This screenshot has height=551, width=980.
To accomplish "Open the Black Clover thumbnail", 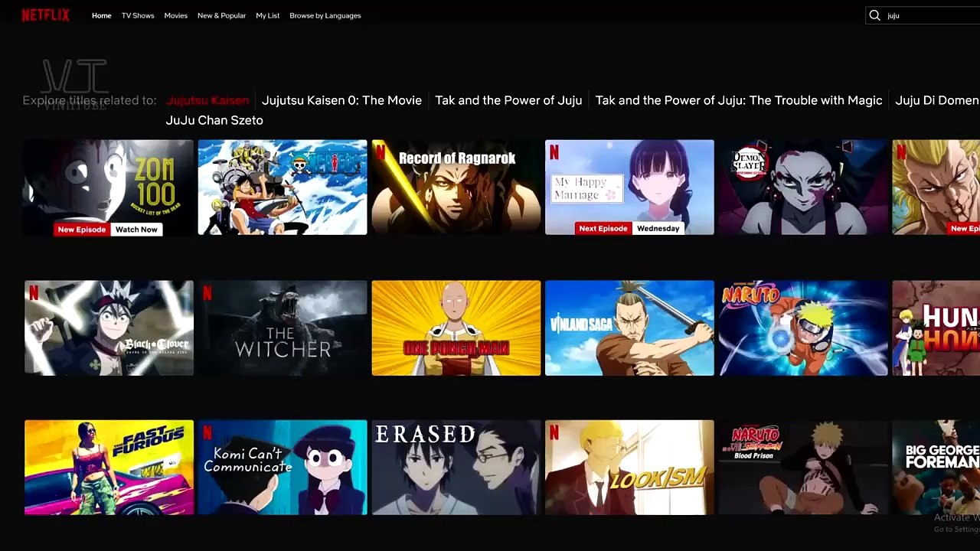I will click(x=109, y=328).
